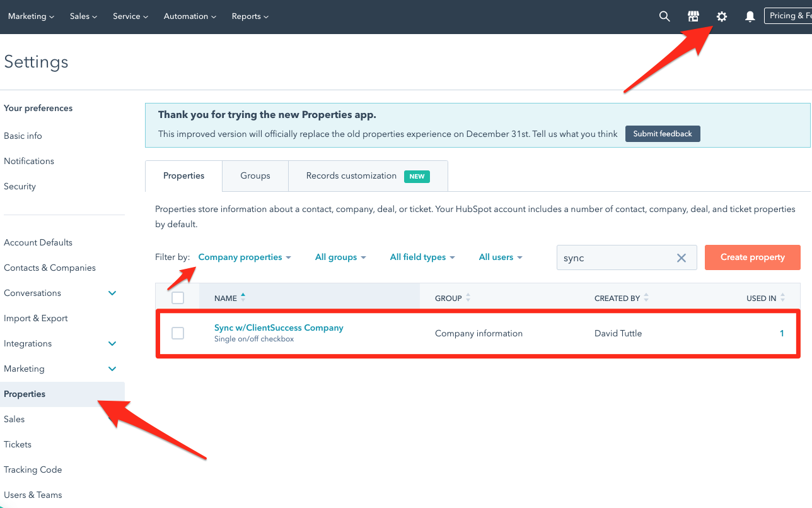
Task: Switch to the Properties tab
Action: 183,176
